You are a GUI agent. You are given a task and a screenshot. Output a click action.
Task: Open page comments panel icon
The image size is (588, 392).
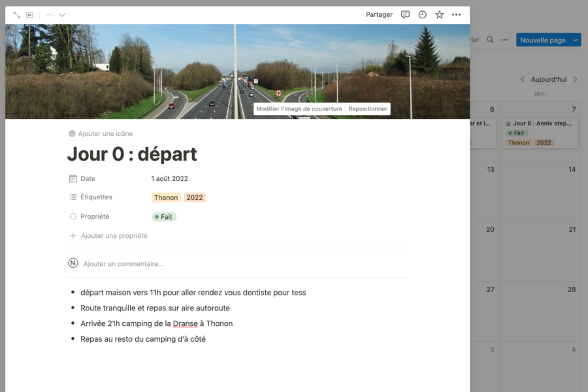pos(405,14)
